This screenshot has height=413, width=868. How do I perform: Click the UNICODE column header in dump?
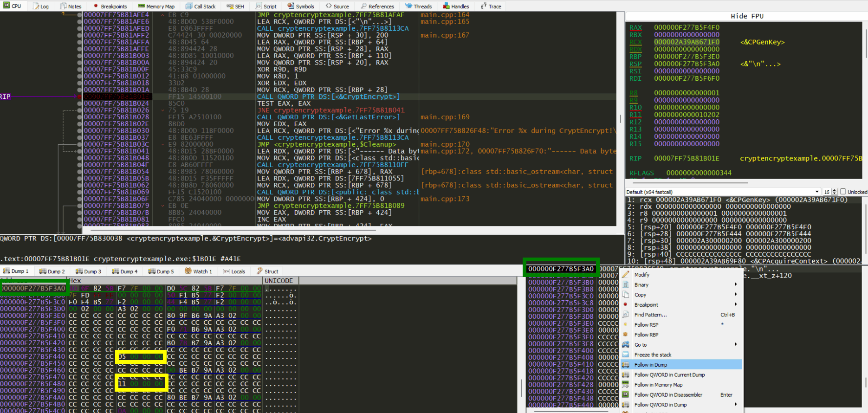tap(280, 281)
